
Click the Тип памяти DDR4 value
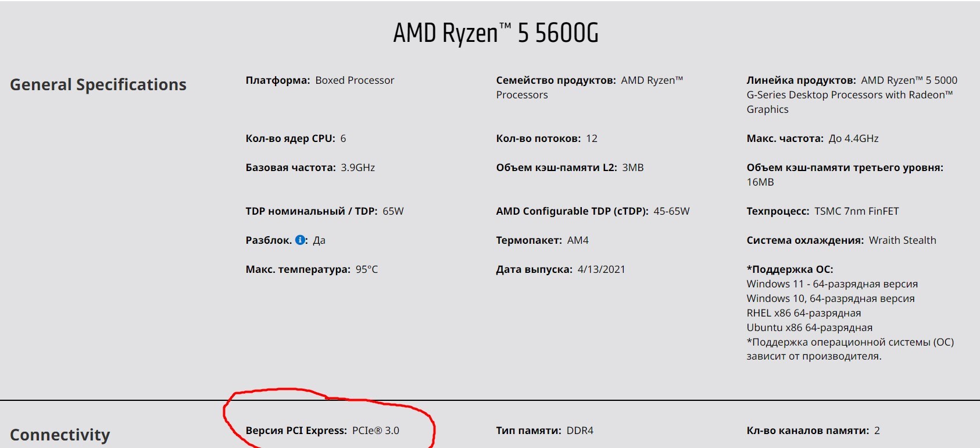tap(580, 431)
